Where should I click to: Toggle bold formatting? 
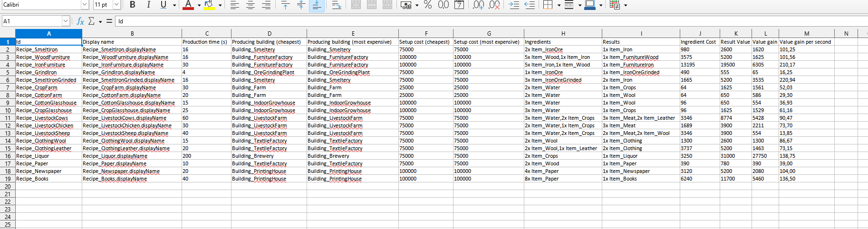point(133,5)
